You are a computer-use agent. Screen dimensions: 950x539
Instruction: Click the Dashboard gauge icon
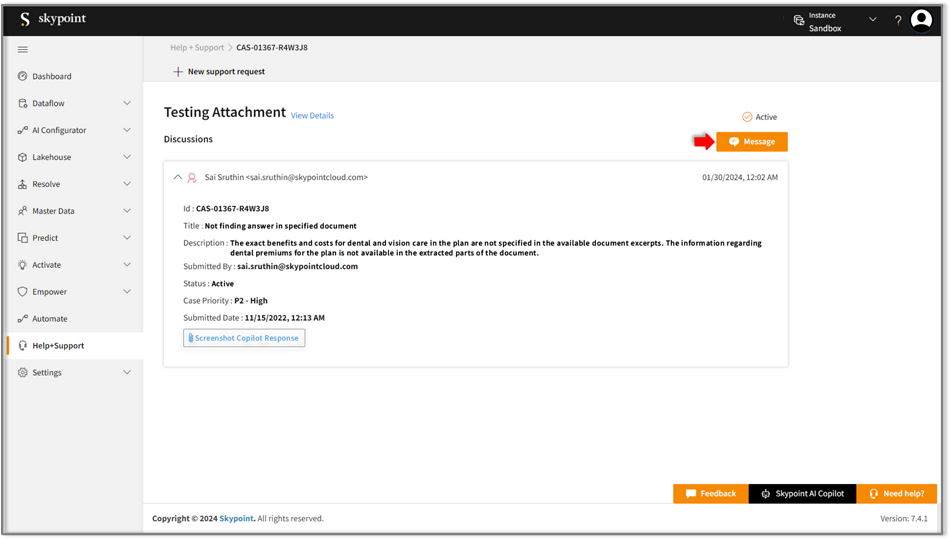click(x=22, y=76)
